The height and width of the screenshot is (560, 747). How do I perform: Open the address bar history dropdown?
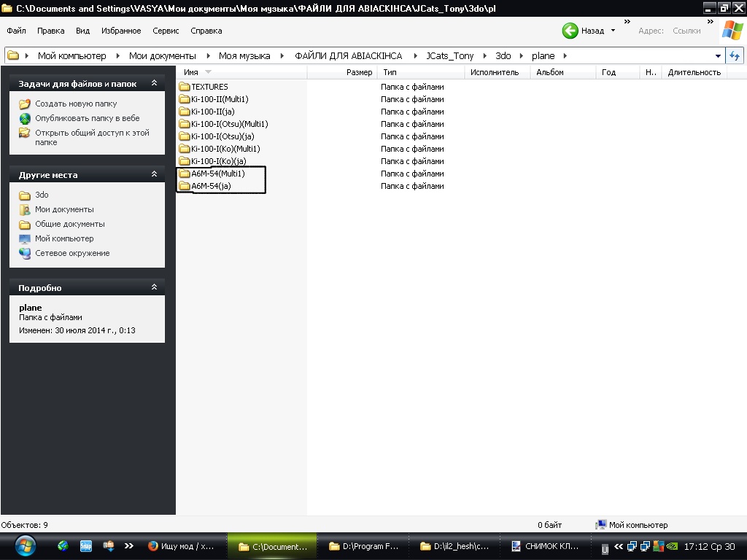pos(718,55)
